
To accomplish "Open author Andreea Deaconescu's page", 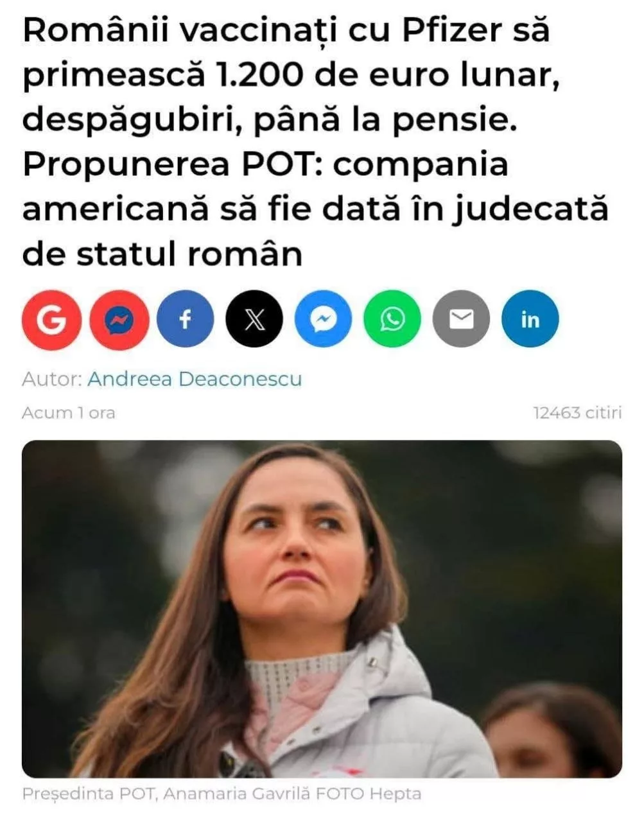I will click(x=195, y=379).
